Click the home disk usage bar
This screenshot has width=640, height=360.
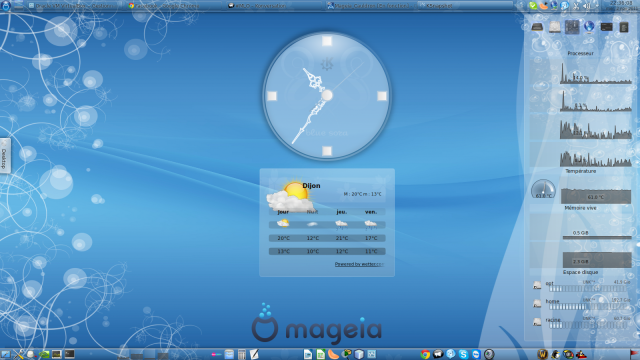587,306
